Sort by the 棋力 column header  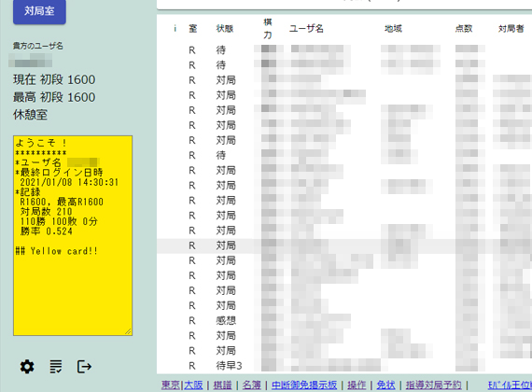point(268,29)
